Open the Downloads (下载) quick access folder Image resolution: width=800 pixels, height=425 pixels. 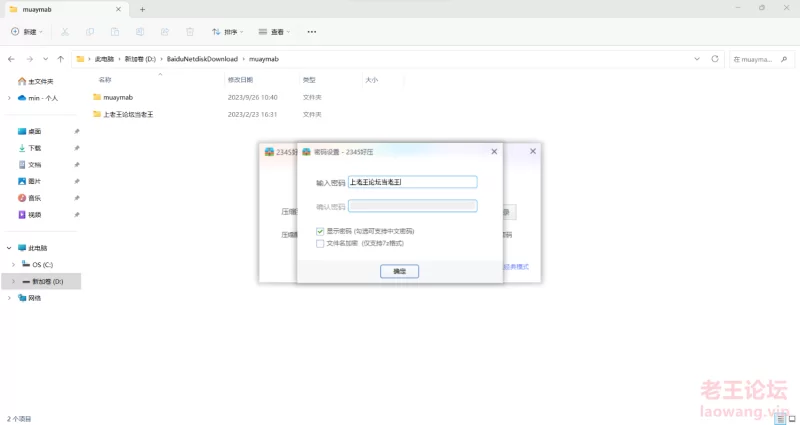pos(34,148)
